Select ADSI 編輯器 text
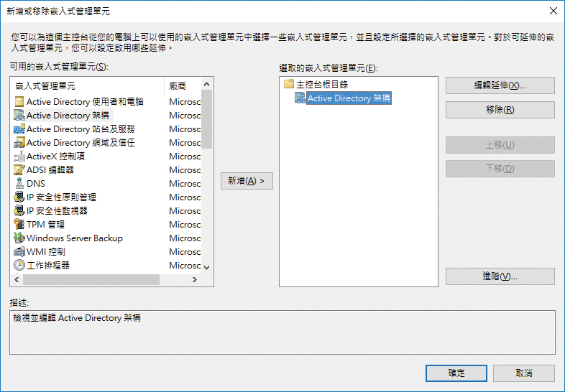Viewport: 565px width, 392px height. [x=50, y=170]
